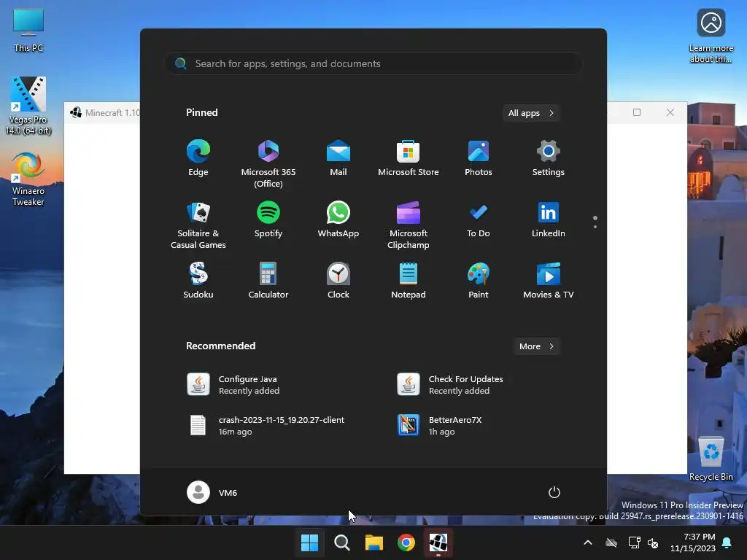Launch Movies & TV
The height and width of the screenshot is (560, 747).
[x=549, y=281]
